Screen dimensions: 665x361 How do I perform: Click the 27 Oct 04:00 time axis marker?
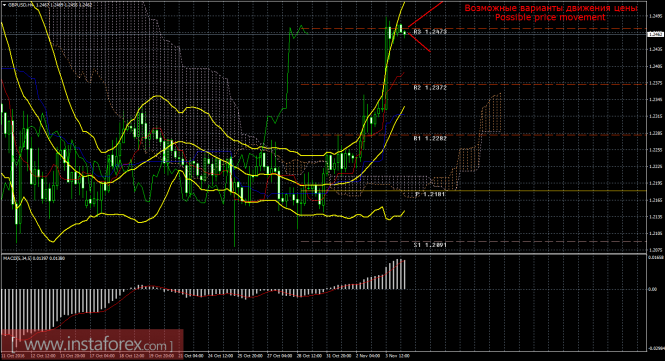[279, 356]
